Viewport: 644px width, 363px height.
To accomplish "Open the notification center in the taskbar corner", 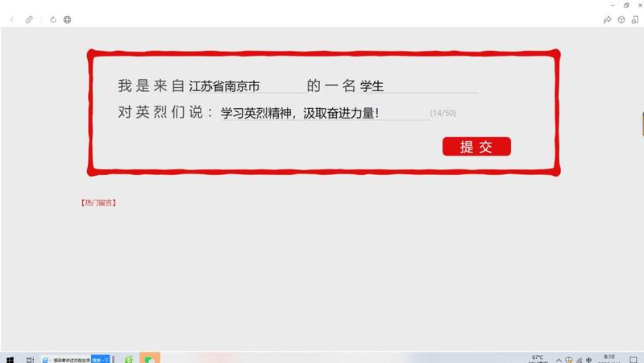I will tap(634, 360).
